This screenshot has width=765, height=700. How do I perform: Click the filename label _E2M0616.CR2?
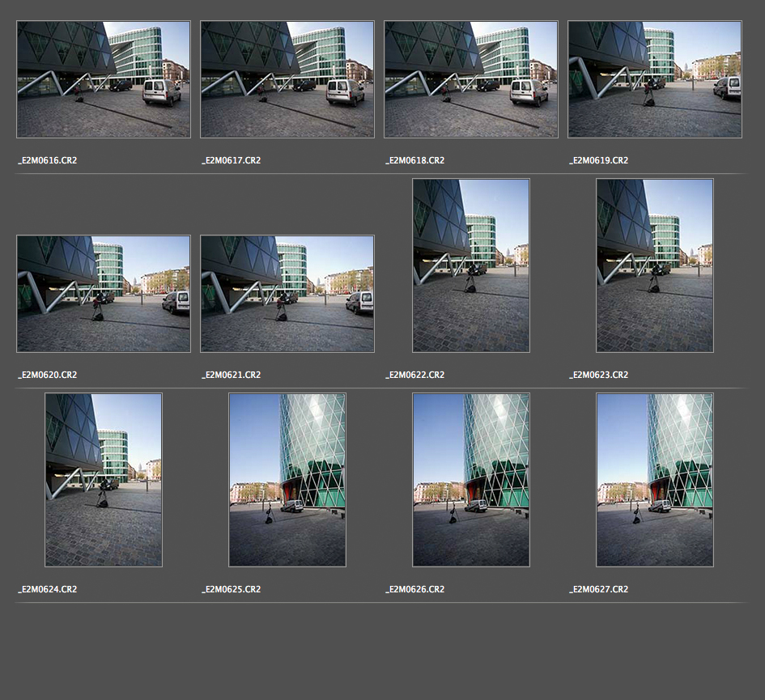pyautogui.click(x=48, y=161)
